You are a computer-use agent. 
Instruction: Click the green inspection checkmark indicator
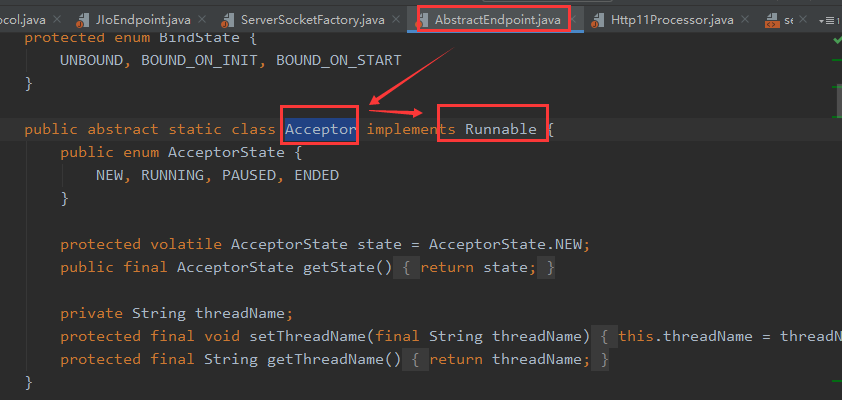[x=837, y=39]
